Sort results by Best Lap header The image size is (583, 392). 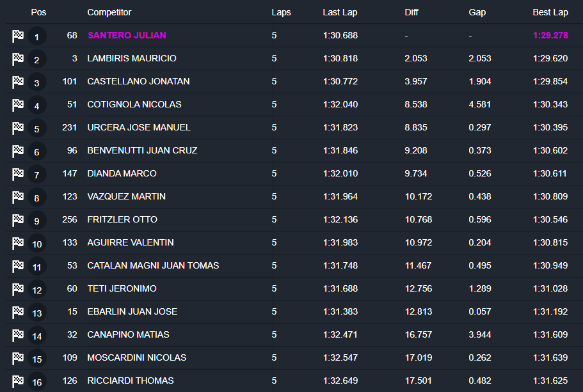[550, 12]
